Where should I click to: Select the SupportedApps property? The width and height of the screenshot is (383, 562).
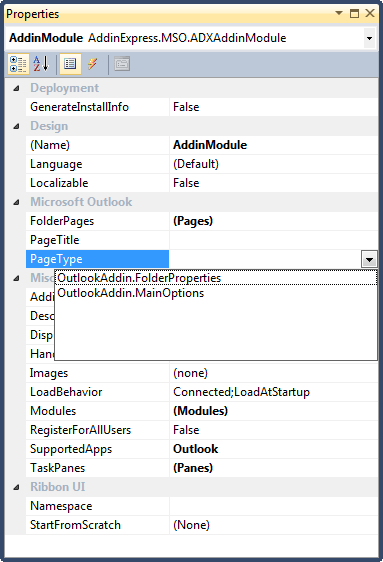pyautogui.click(x=97, y=449)
